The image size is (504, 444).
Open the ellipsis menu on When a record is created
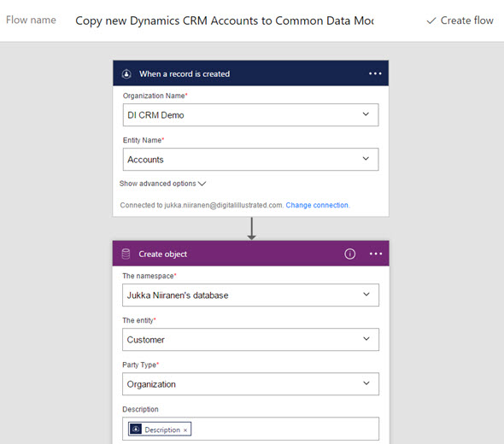click(x=375, y=73)
